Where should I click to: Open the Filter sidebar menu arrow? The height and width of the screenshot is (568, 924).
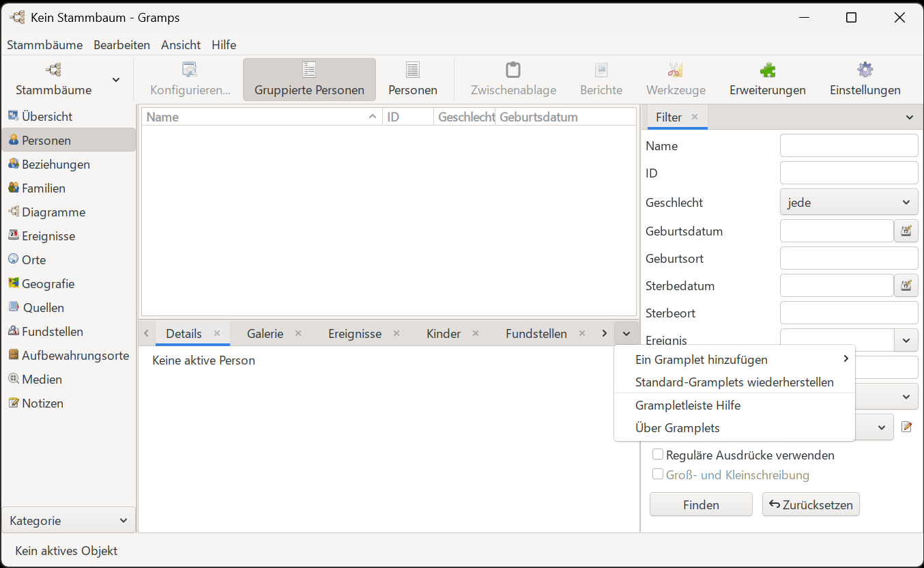pyautogui.click(x=910, y=117)
